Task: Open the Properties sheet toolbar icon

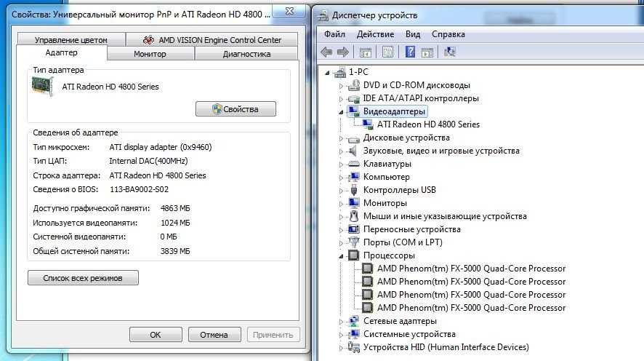Action: click(387, 52)
